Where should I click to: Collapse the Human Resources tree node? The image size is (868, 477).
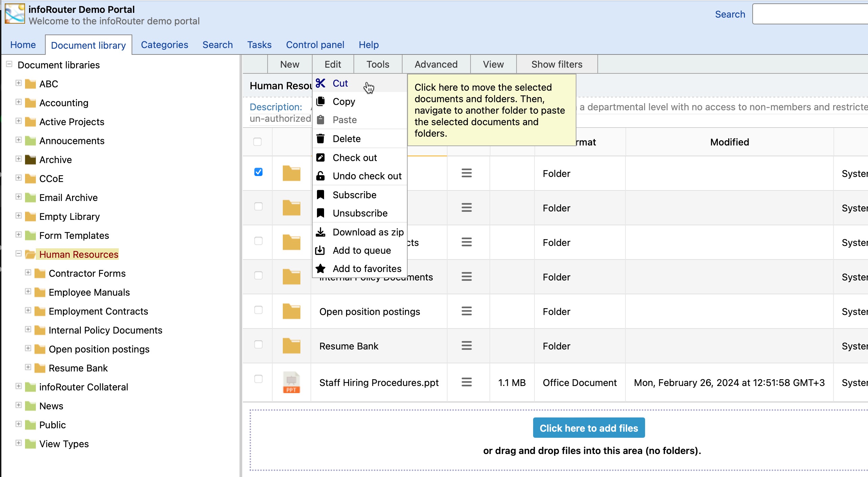[19, 253]
